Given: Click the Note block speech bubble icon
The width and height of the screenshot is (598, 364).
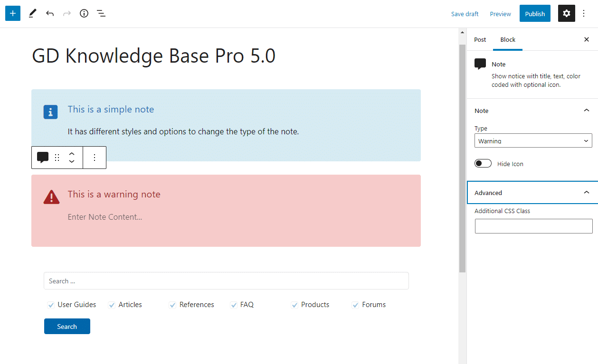Looking at the screenshot, I should click(43, 158).
